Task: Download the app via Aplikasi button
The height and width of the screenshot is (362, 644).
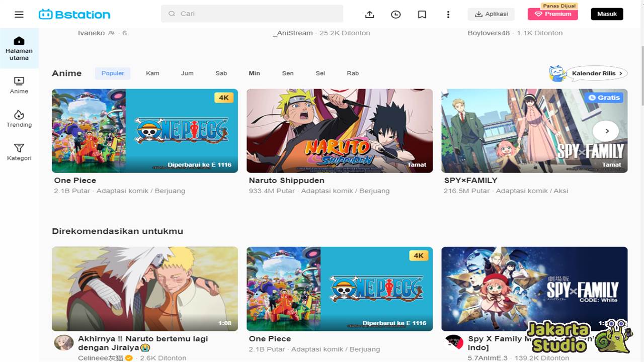Action: point(491,14)
